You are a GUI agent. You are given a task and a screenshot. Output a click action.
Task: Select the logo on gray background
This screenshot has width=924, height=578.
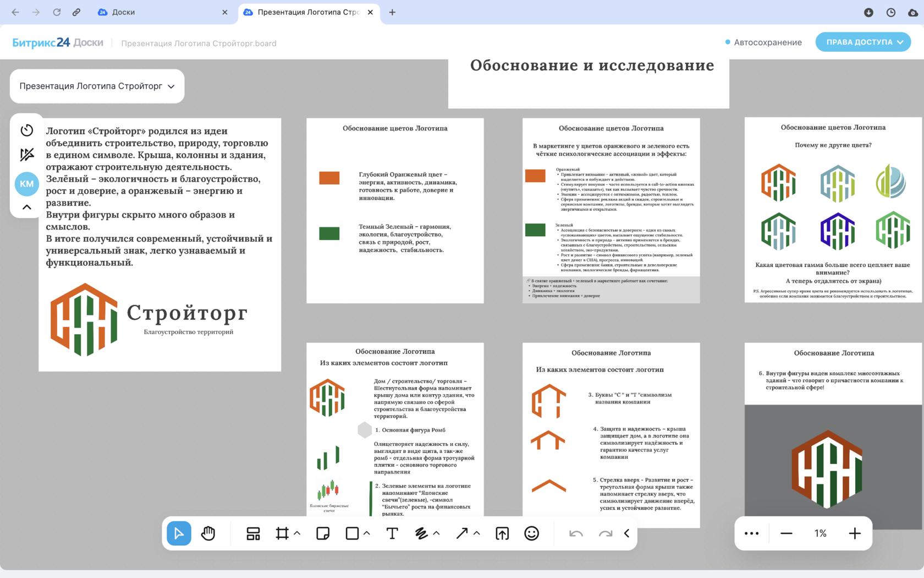[x=827, y=469]
